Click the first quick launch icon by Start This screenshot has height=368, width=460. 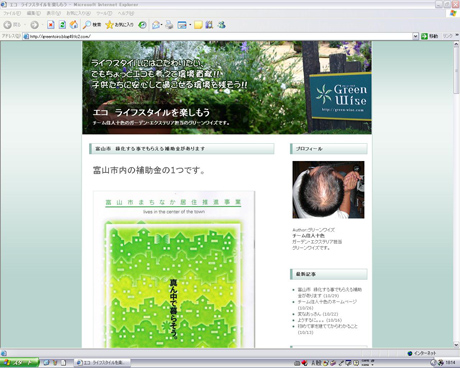coord(46,363)
